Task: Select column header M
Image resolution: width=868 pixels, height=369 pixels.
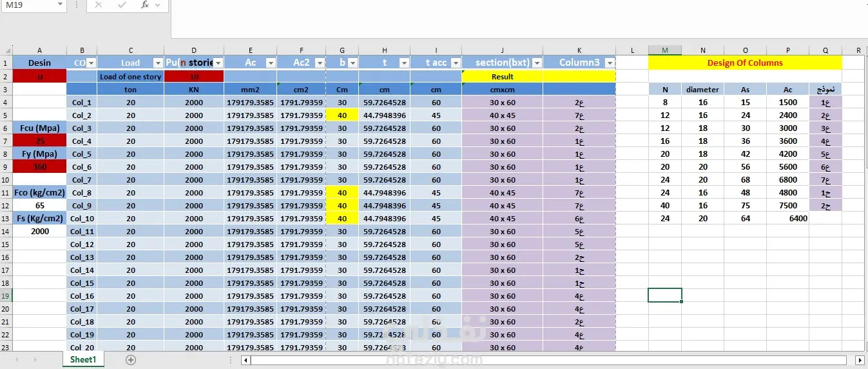Action: 665,50
